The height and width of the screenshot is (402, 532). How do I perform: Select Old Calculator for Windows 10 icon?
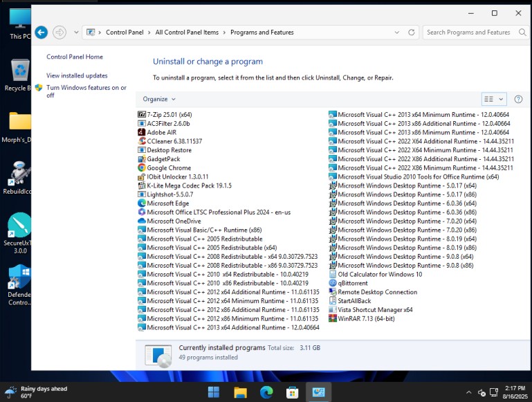[x=333, y=274]
